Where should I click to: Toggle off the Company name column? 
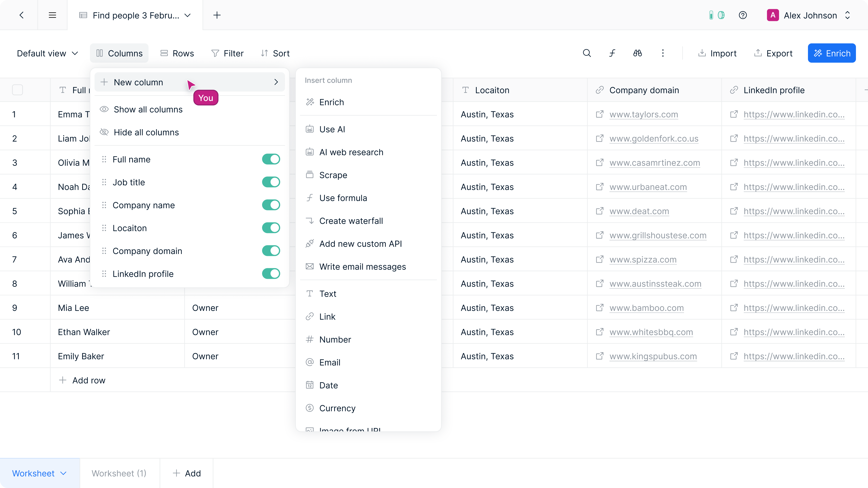click(271, 205)
